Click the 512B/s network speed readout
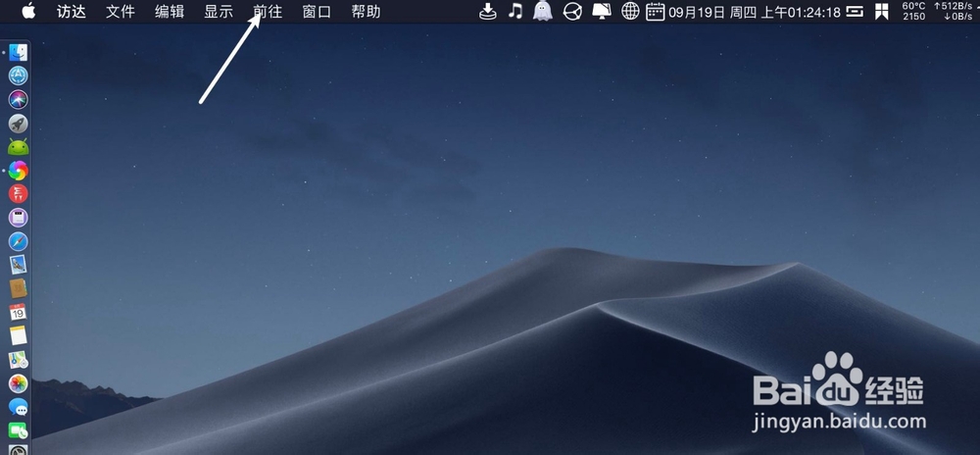Viewport: 980px width, 455px height. (954, 11)
